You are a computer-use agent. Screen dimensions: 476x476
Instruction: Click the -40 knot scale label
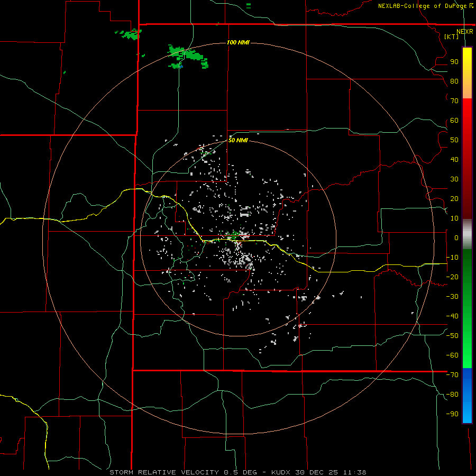click(x=452, y=316)
